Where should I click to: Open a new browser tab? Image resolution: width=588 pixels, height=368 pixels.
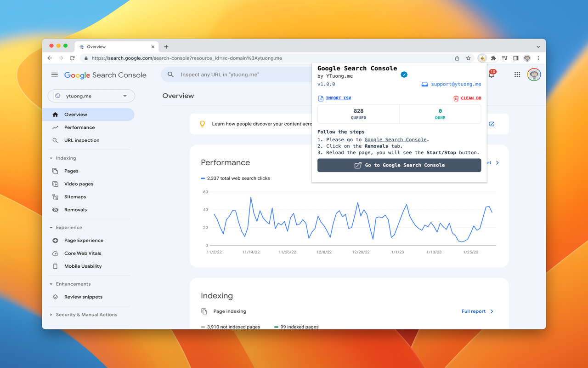tap(166, 46)
